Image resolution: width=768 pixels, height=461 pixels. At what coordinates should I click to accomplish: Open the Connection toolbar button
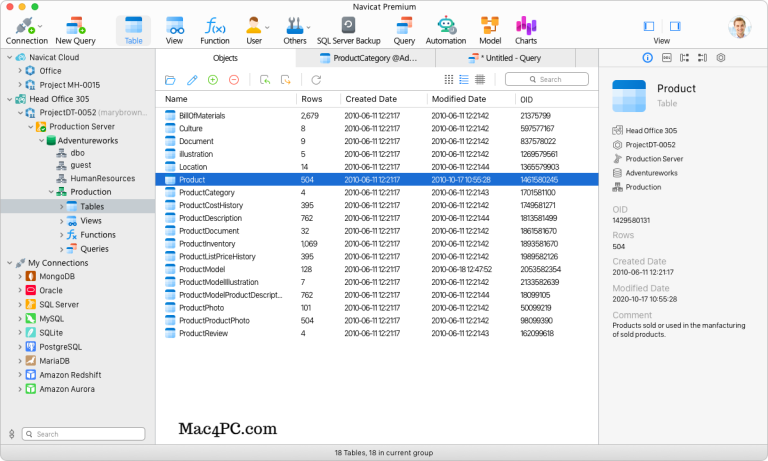pos(26,31)
